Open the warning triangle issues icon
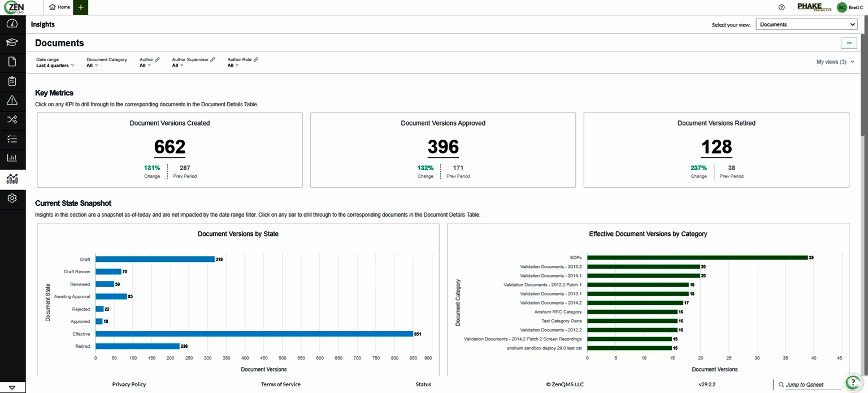The image size is (868, 393). (12, 101)
